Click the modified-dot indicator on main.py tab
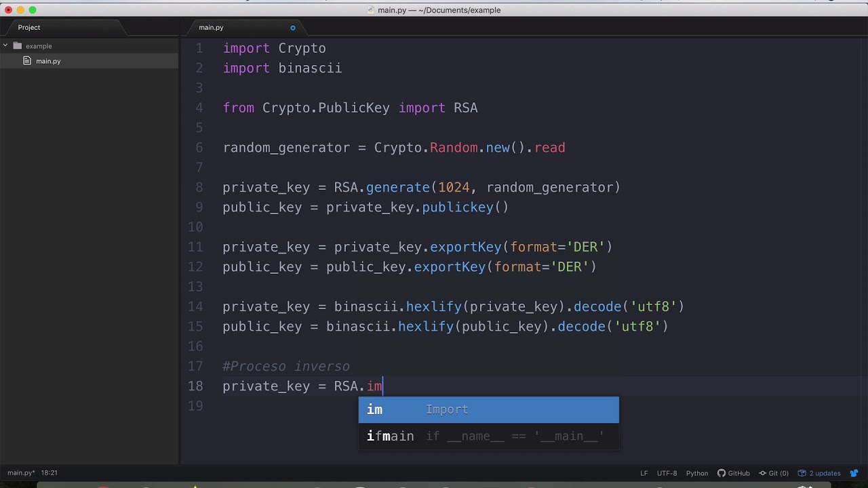 (293, 28)
